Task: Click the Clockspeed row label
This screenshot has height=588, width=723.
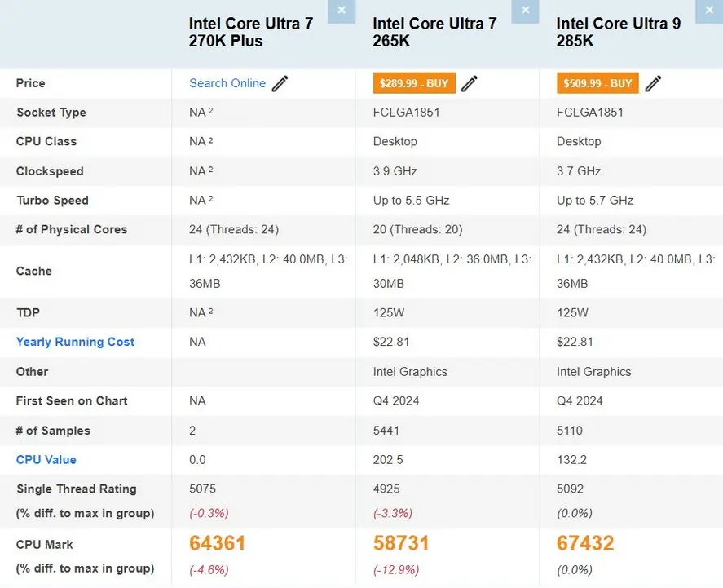Action: click(x=51, y=171)
